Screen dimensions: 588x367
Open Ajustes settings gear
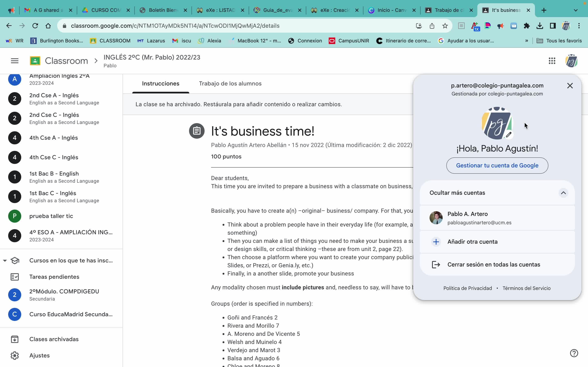pyautogui.click(x=14, y=355)
